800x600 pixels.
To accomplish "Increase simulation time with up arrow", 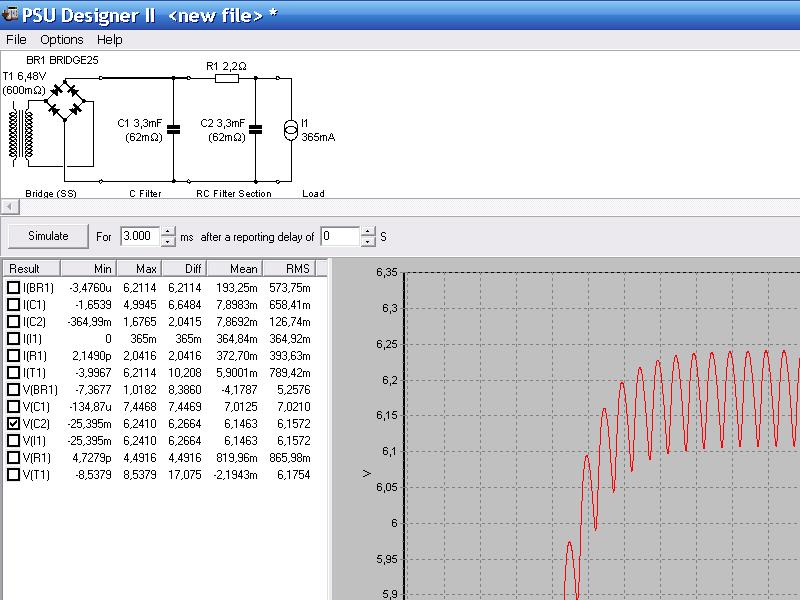I will click(x=168, y=232).
